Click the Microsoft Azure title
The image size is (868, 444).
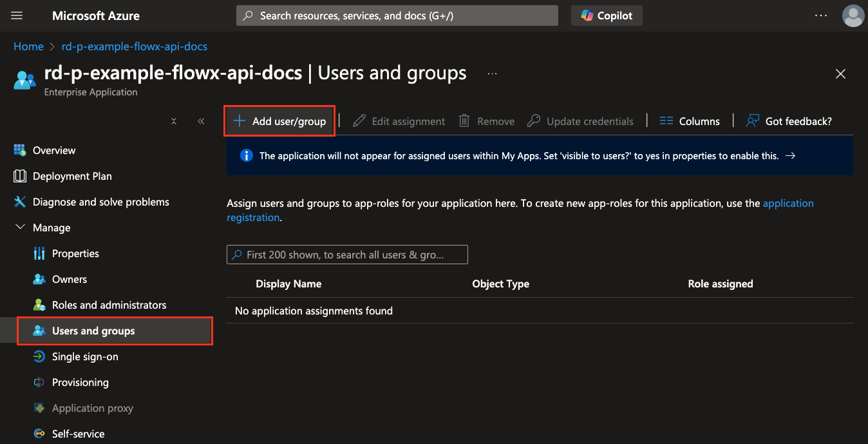[x=96, y=15]
